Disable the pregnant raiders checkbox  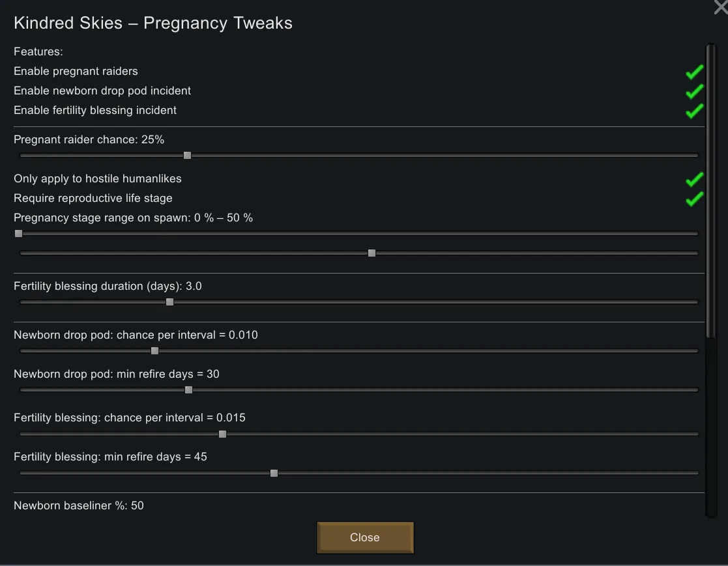(x=694, y=72)
